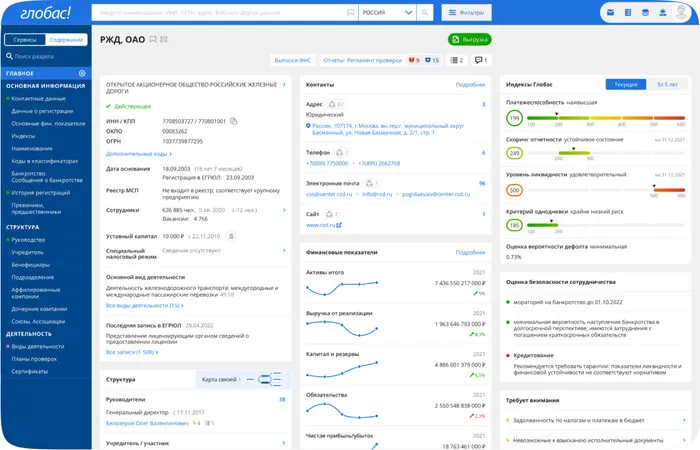This screenshot has width=700, height=450.
Task: Open the external link icon by www.rzd.ru
Action: (339, 225)
